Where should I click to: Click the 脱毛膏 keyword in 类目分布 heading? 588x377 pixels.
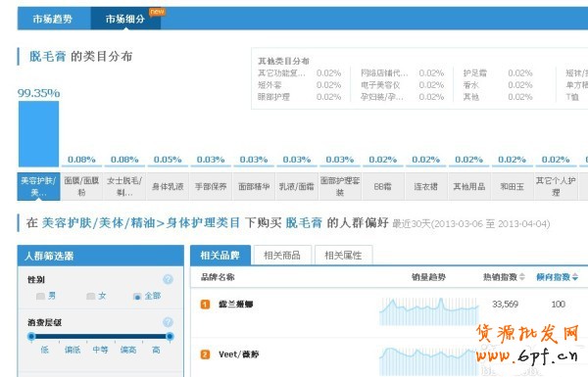coord(48,57)
